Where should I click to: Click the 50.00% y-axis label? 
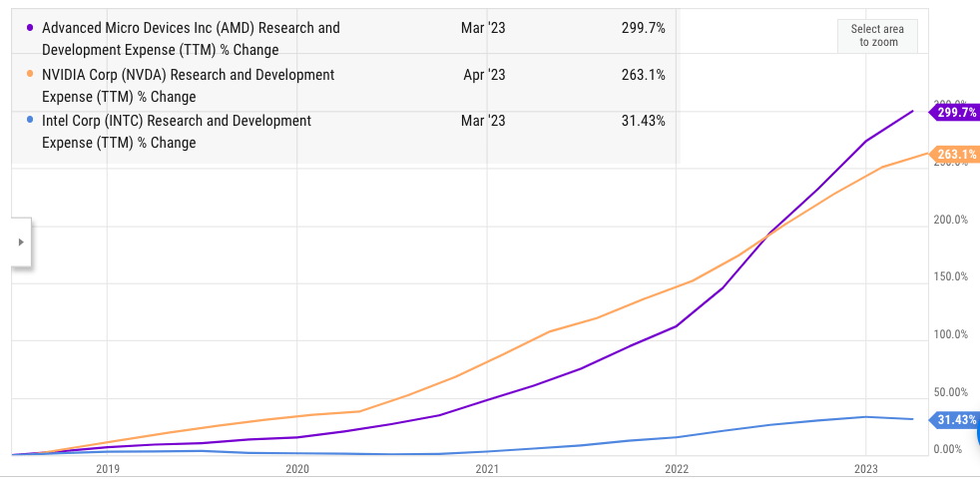click(x=951, y=392)
